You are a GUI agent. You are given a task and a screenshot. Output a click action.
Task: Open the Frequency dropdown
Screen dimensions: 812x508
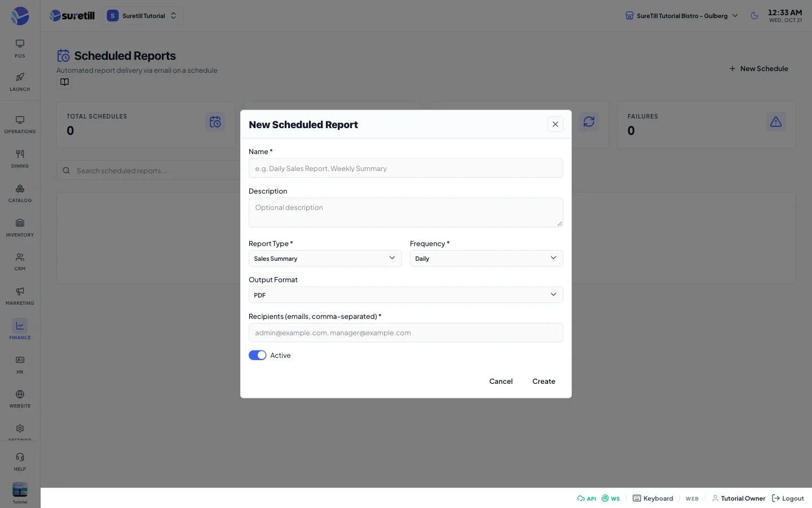(x=487, y=259)
